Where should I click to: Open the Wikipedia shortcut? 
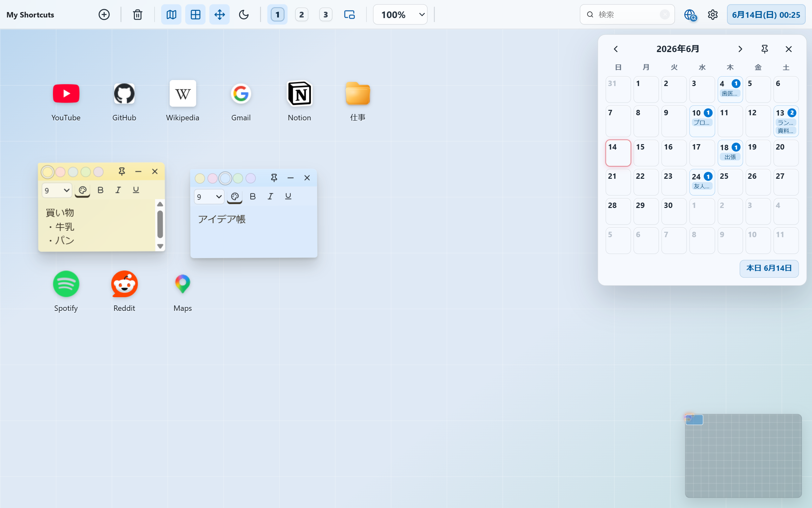(182, 101)
